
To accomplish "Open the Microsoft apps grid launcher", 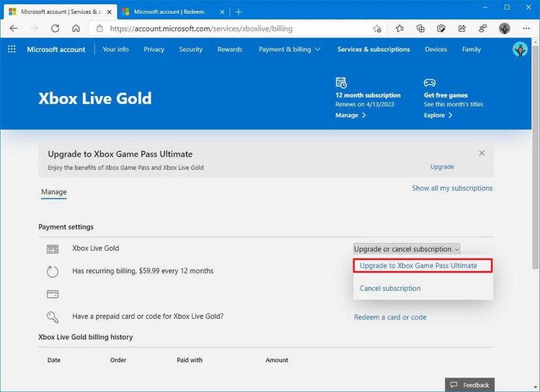I will pos(12,49).
